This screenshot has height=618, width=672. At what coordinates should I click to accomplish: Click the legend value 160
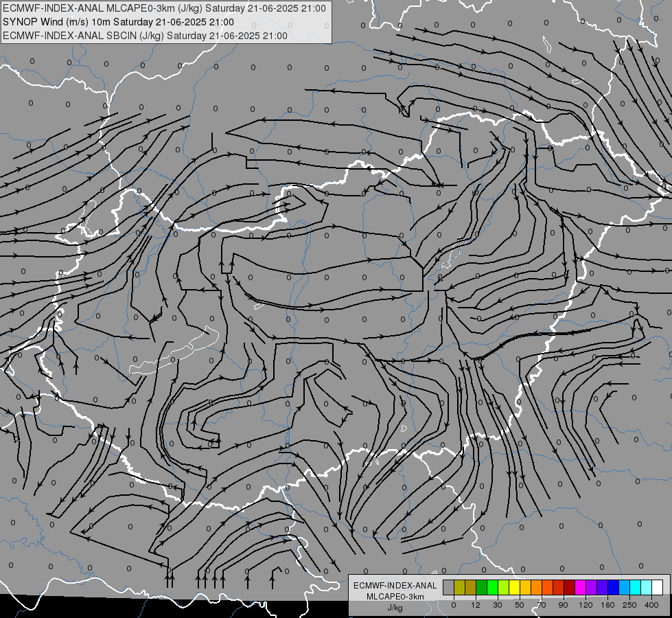coord(607,605)
